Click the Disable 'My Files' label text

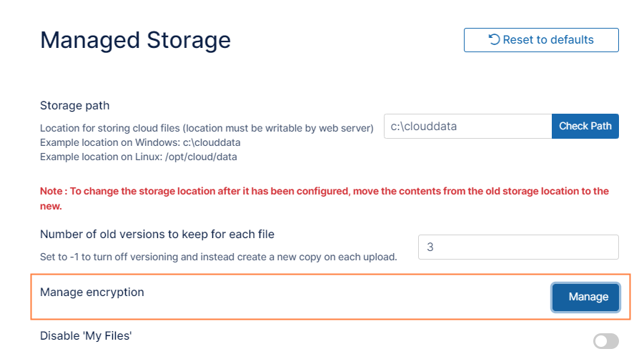[x=86, y=335]
